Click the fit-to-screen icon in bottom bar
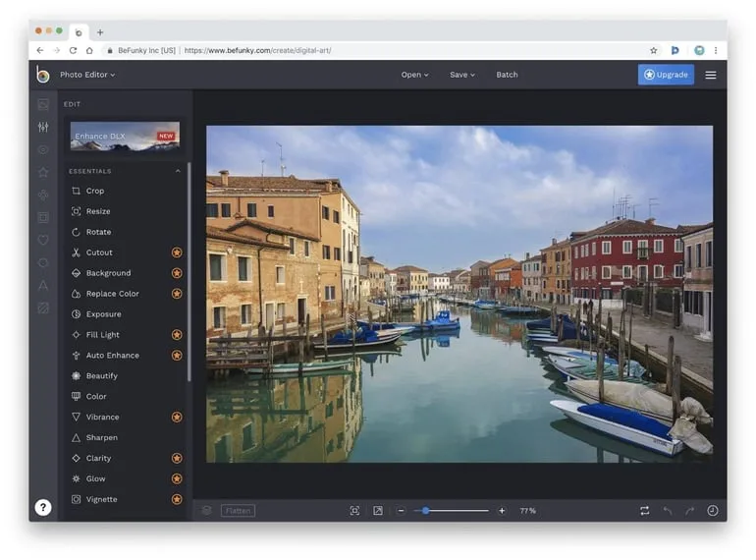The height and width of the screenshot is (560, 756). tap(354, 511)
